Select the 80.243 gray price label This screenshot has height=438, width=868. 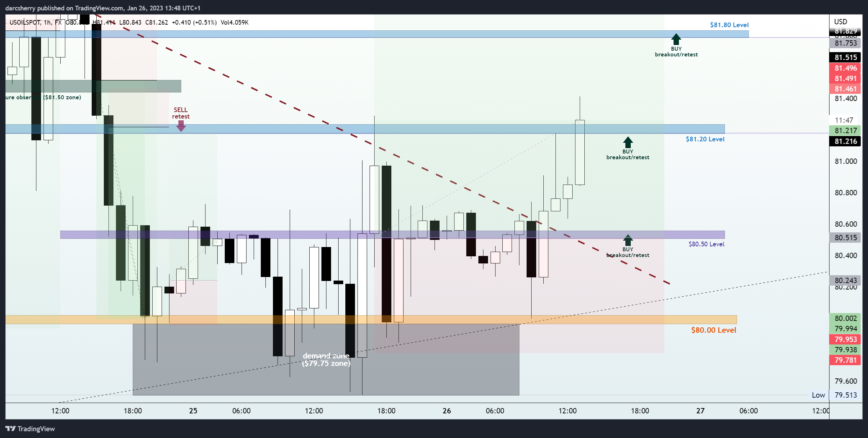tap(845, 281)
